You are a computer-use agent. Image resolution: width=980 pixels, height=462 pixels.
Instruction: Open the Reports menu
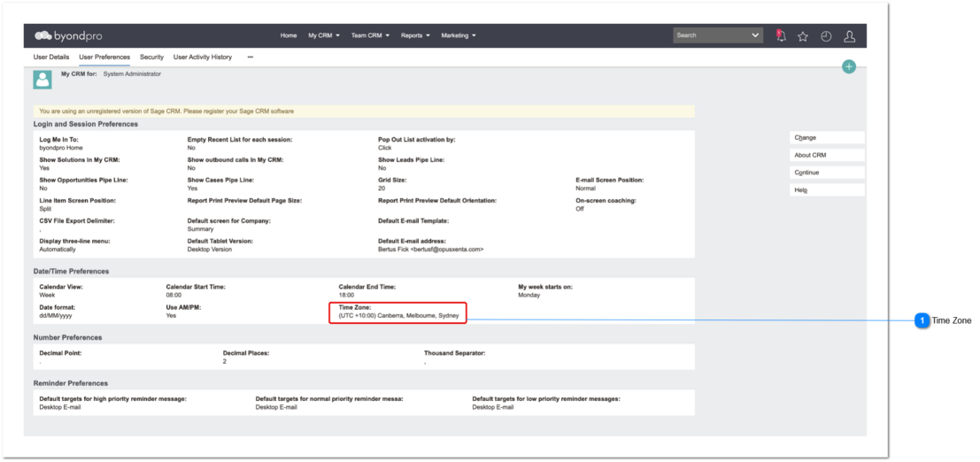tap(415, 35)
